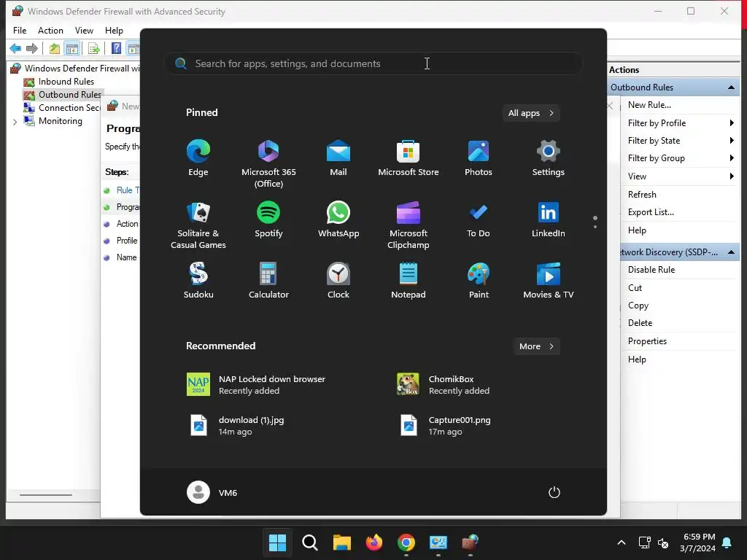Expand the Monitoring tree node

coord(15,122)
